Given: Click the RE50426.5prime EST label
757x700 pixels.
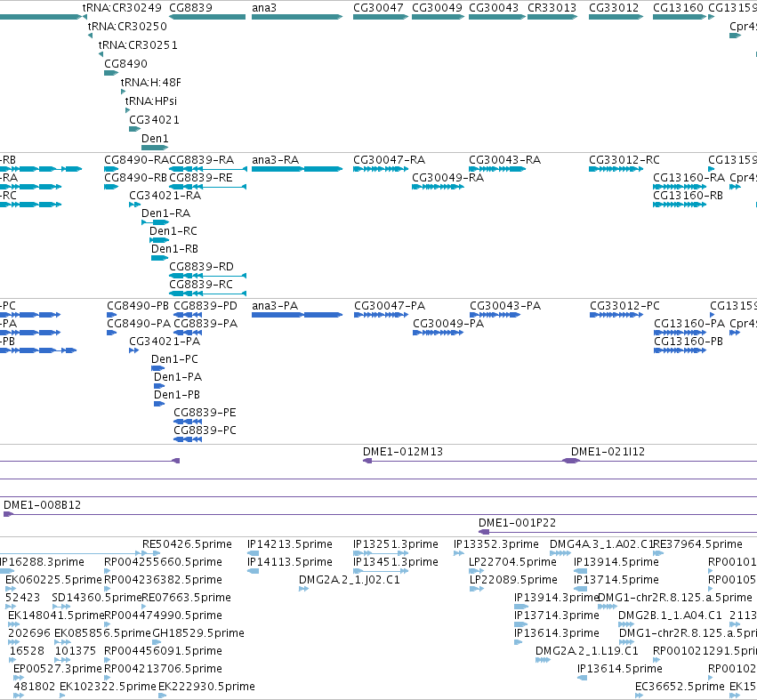Looking at the screenshot, I should coord(187,544).
